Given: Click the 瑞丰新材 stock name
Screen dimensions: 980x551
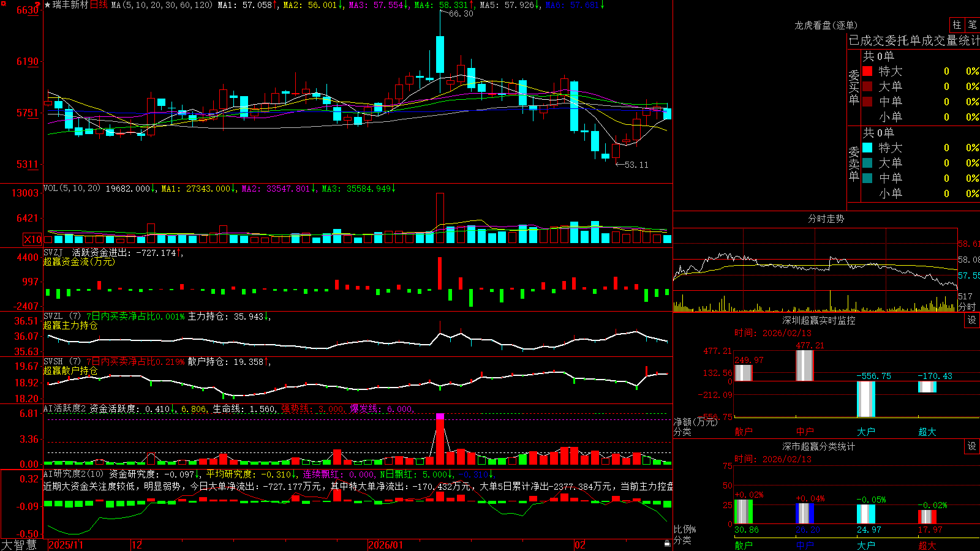Looking at the screenshot, I should coord(70,5).
